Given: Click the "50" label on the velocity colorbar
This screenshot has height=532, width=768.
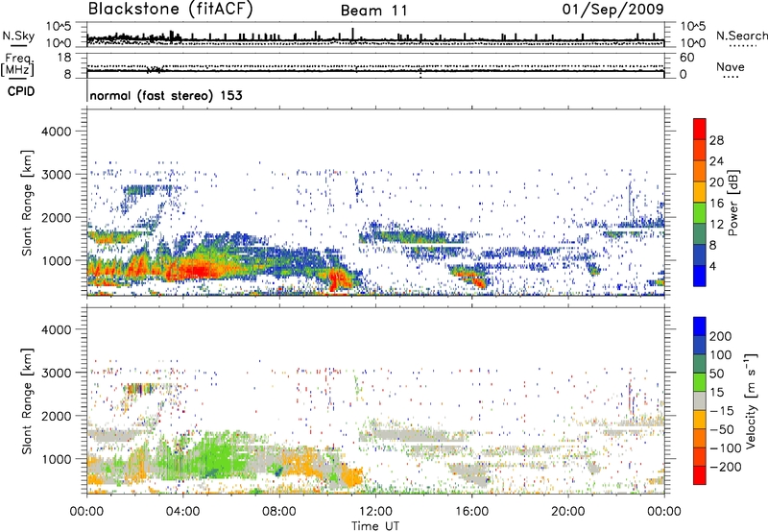Looking at the screenshot, I should pyautogui.click(x=716, y=374).
